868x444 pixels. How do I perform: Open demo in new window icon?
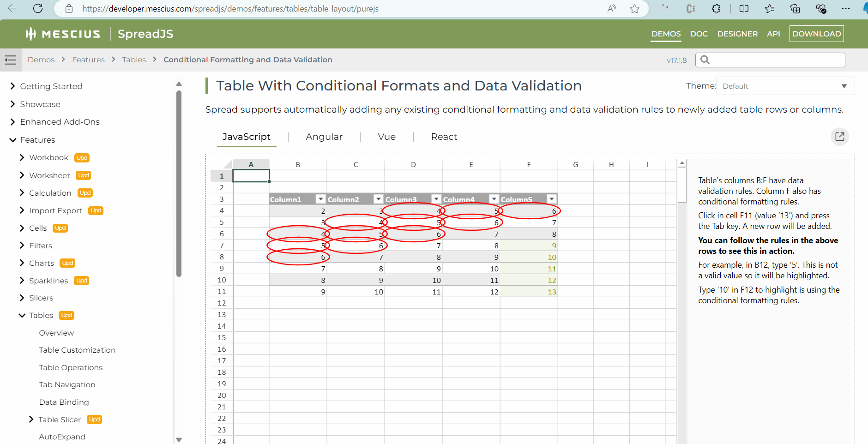pos(840,137)
